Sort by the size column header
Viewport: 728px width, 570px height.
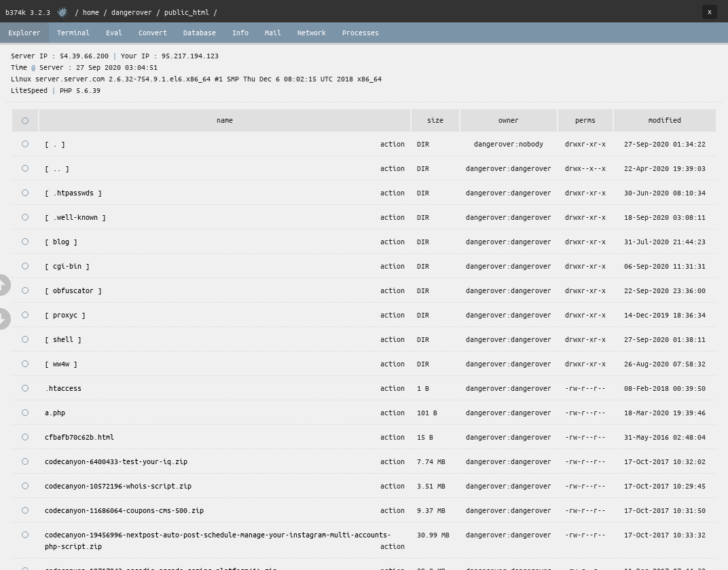(x=435, y=120)
